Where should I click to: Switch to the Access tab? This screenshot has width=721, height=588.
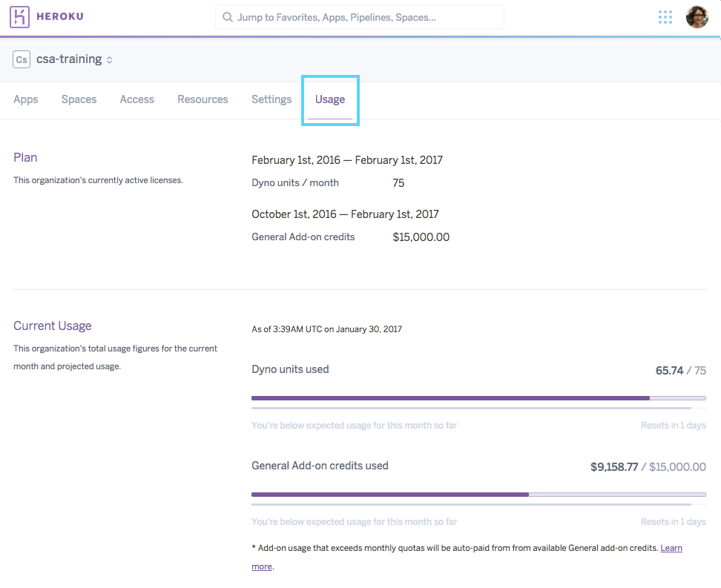point(137,99)
